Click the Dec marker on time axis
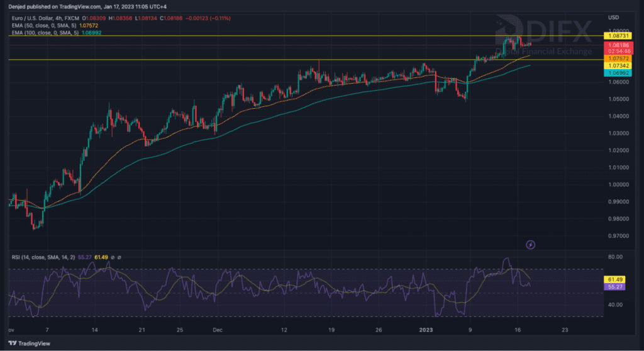The width and height of the screenshot is (644, 351). [x=216, y=329]
